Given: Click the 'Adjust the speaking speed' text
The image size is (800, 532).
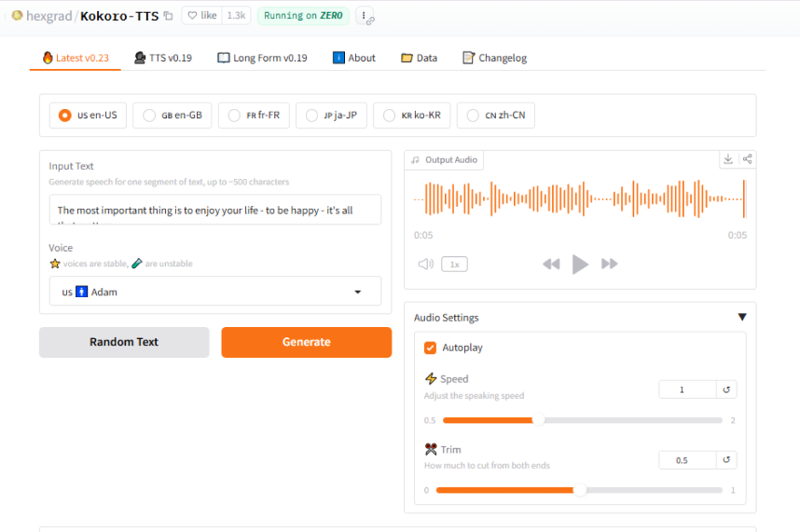Looking at the screenshot, I should (474, 395).
